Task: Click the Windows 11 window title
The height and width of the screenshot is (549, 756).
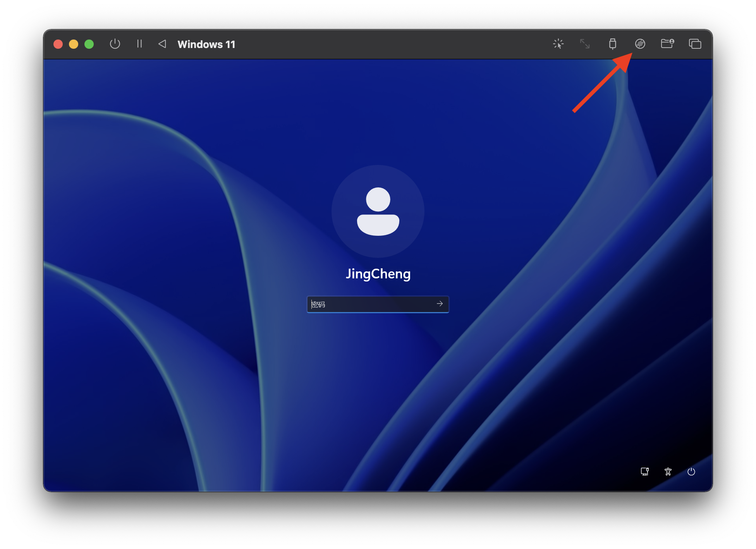Action: 206,44
